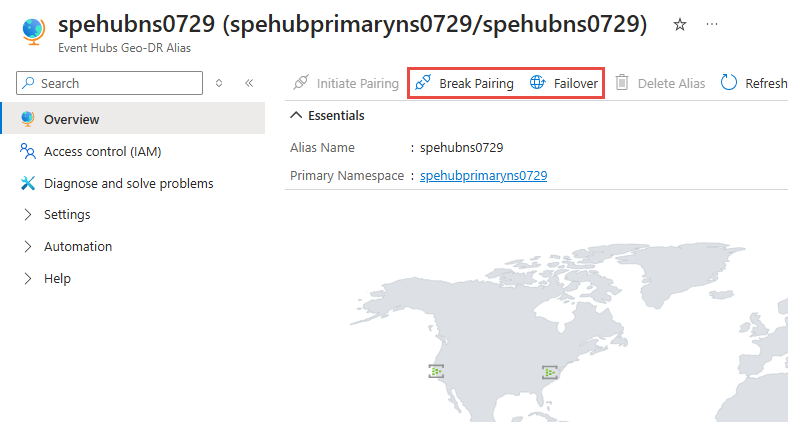Open the more options ellipsis in title
The image size is (788, 422).
tap(712, 24)
